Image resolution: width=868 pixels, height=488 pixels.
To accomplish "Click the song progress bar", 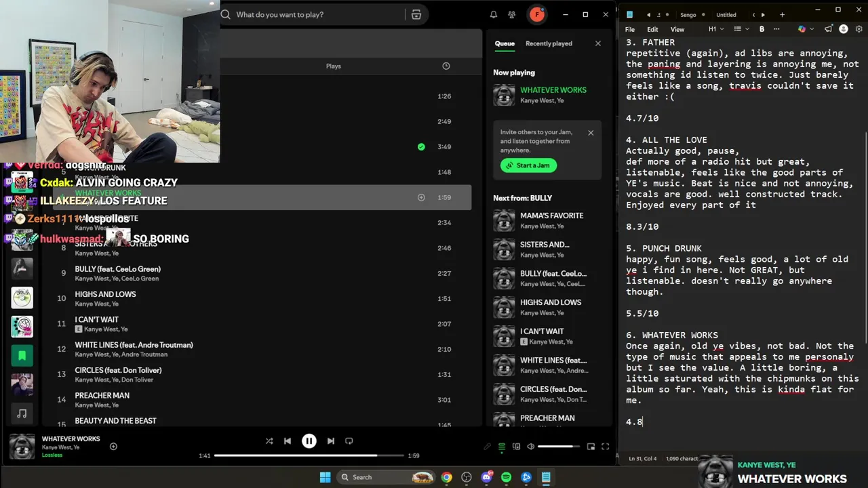I will pyautogui.click(x=309, y=455).
